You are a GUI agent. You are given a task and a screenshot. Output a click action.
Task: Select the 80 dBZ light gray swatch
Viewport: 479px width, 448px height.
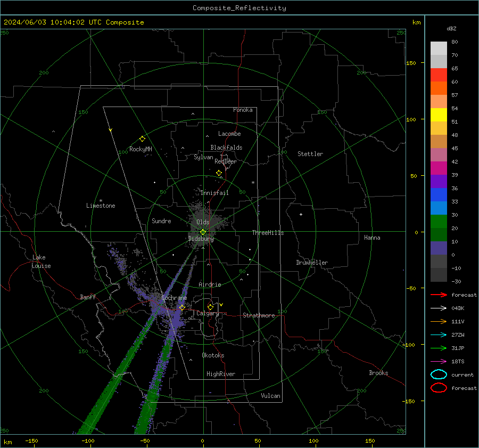[x=439, y=48]
